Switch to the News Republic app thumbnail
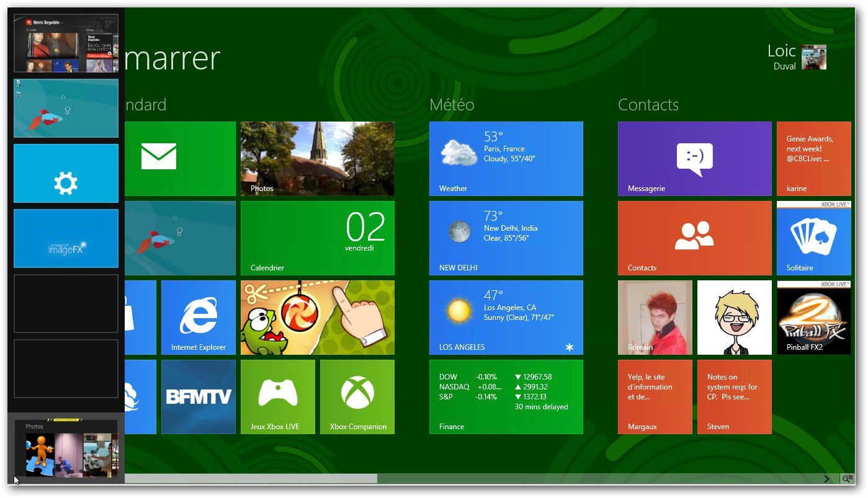Screen dimensions: 868x498 pyautogui.click(x=66, y=43)
